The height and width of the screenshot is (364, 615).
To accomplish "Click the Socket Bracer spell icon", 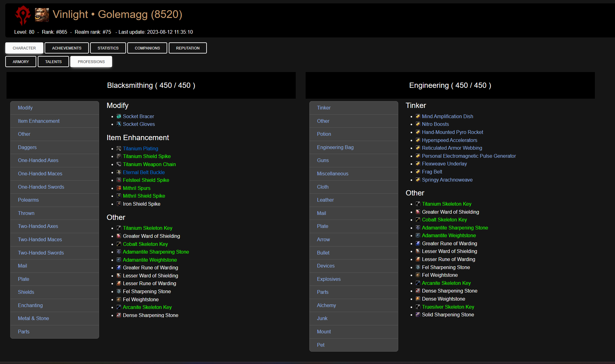I will 119,116.
